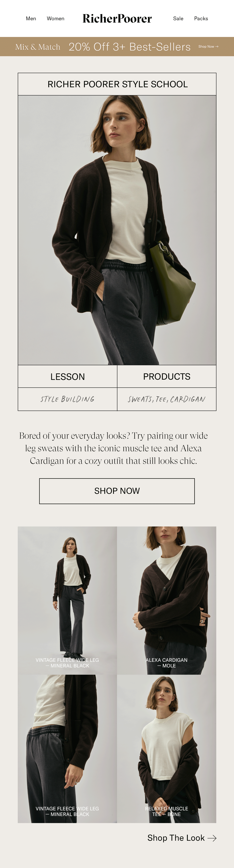Open the Women navigation link
234x868 pixels.
click(x=55, y=18)
